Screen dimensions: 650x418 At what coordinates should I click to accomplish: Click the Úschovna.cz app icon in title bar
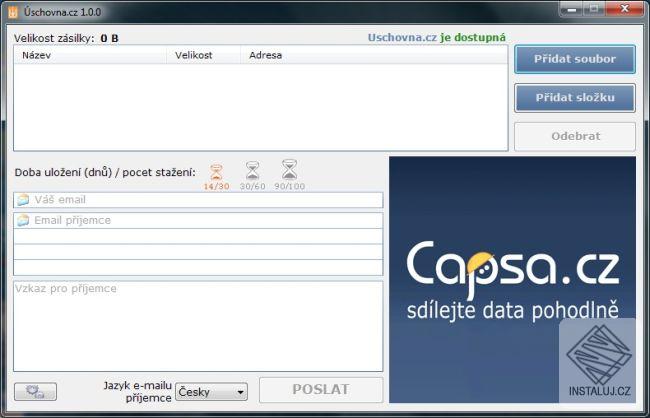pos(13,12)
